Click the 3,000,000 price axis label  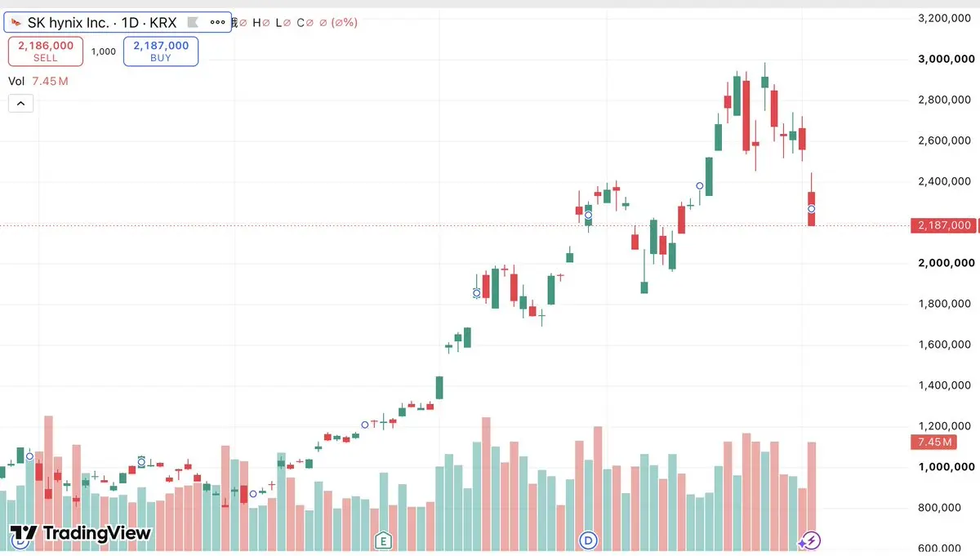click(x=946, y=59)
